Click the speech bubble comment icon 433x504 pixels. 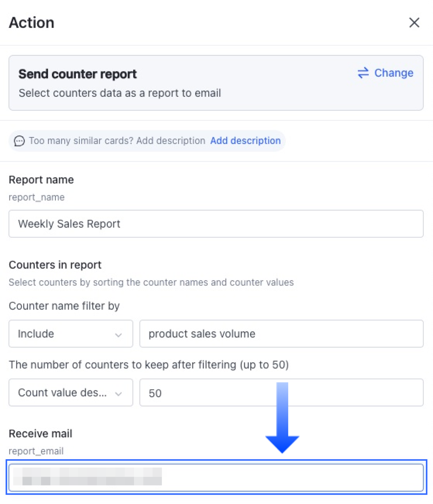pos(19,141)
